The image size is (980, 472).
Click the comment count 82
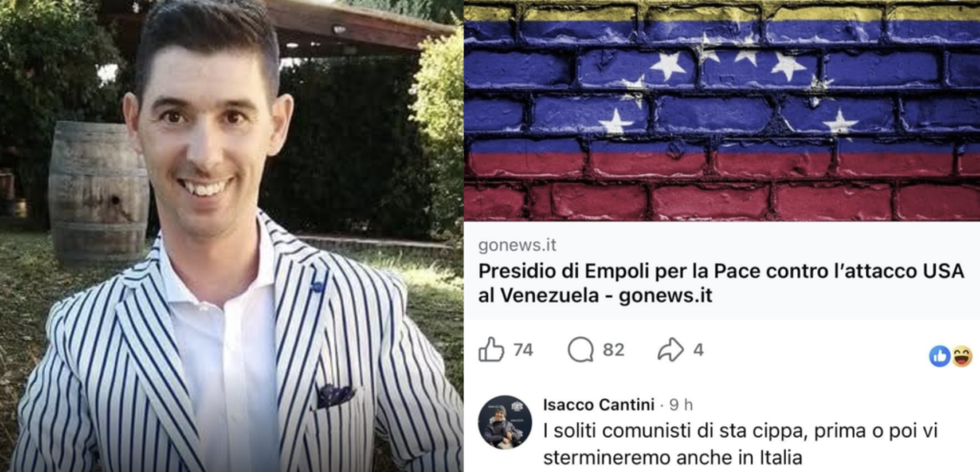[x=613, y=350]
